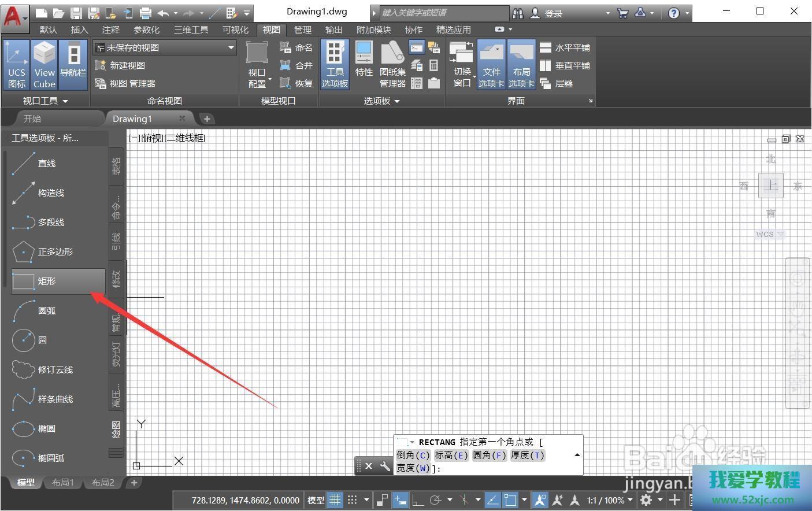Switch to the 注释 ribbon tab
Image resolution: width=812 pixels, height=511 pixels.
point(110,30)
